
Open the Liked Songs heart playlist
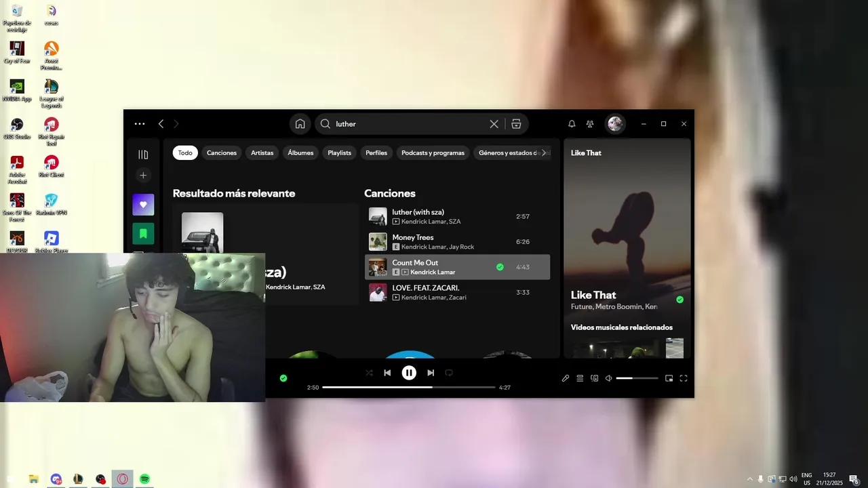pyautogui.click(x=143, y=205)
